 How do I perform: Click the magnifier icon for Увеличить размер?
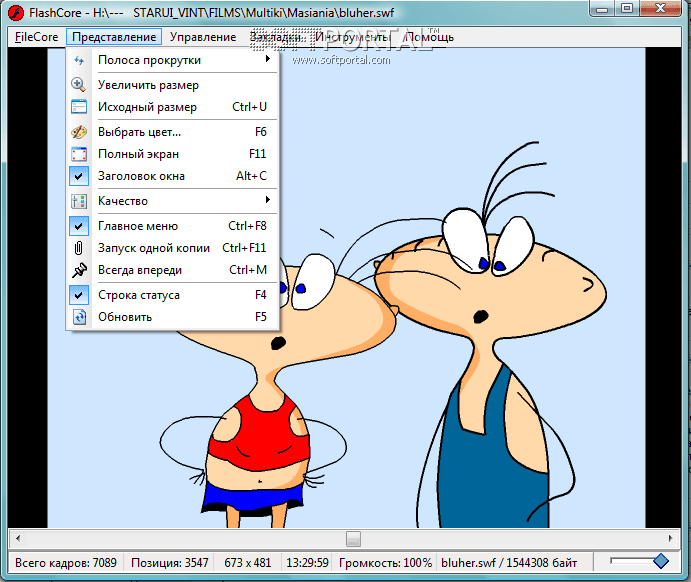pos(78,85)
